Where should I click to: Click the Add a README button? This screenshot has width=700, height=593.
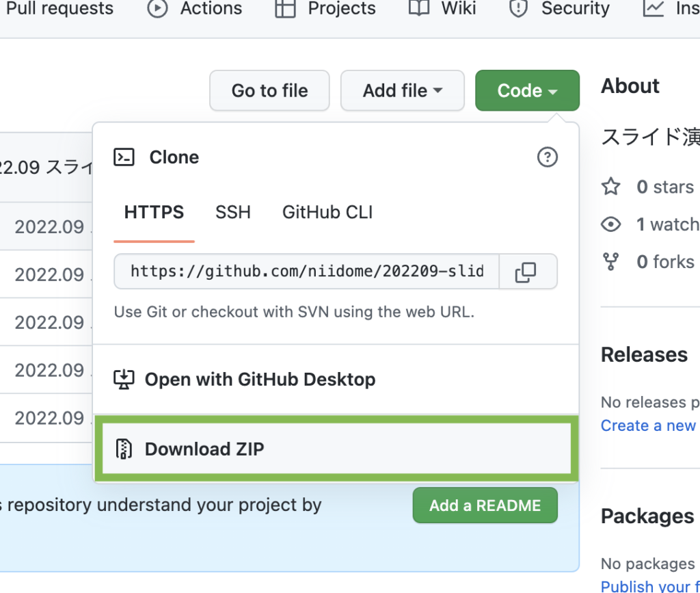485,506
